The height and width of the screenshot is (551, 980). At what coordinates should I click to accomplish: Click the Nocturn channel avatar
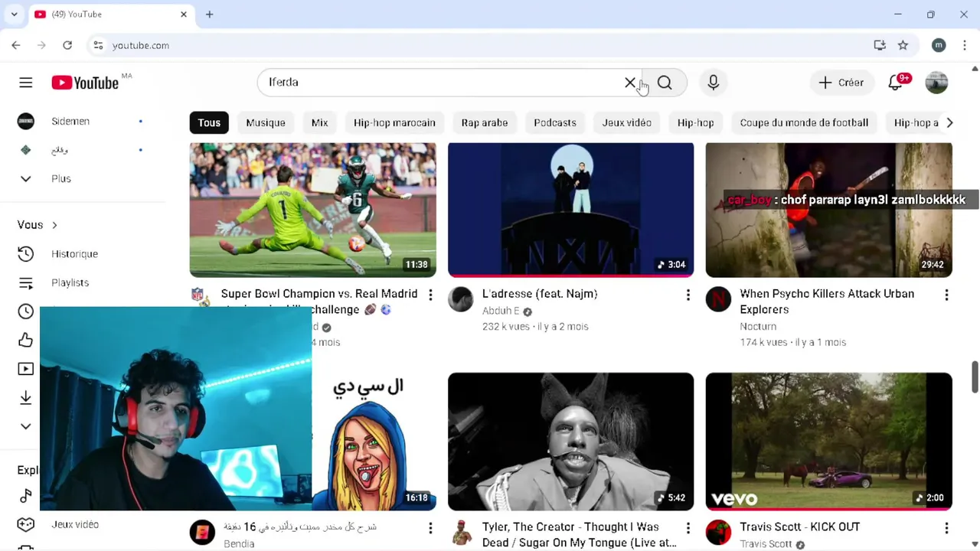click(718, 300)
